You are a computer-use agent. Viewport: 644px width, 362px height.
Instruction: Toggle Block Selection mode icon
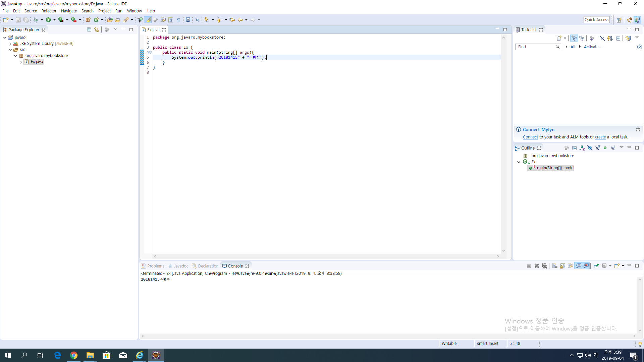(x=171, y=20)
